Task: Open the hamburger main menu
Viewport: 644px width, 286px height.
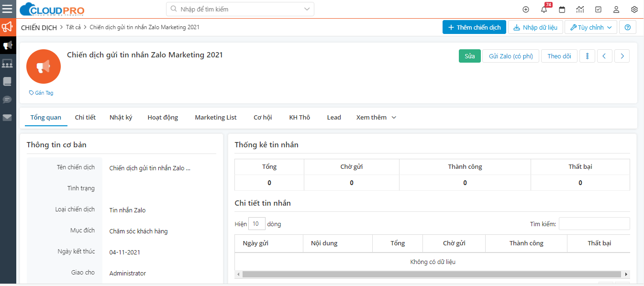Action: coord(8,9)
